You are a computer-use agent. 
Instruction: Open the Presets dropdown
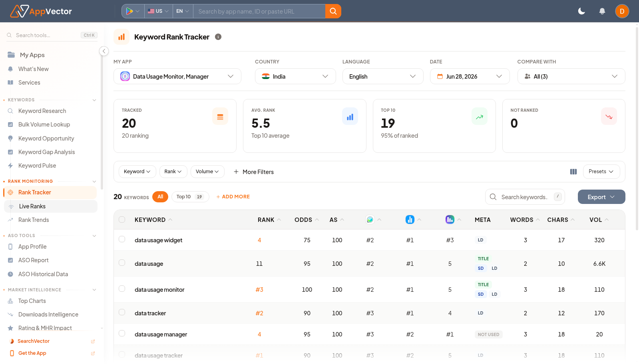click(x=601, y=172)
